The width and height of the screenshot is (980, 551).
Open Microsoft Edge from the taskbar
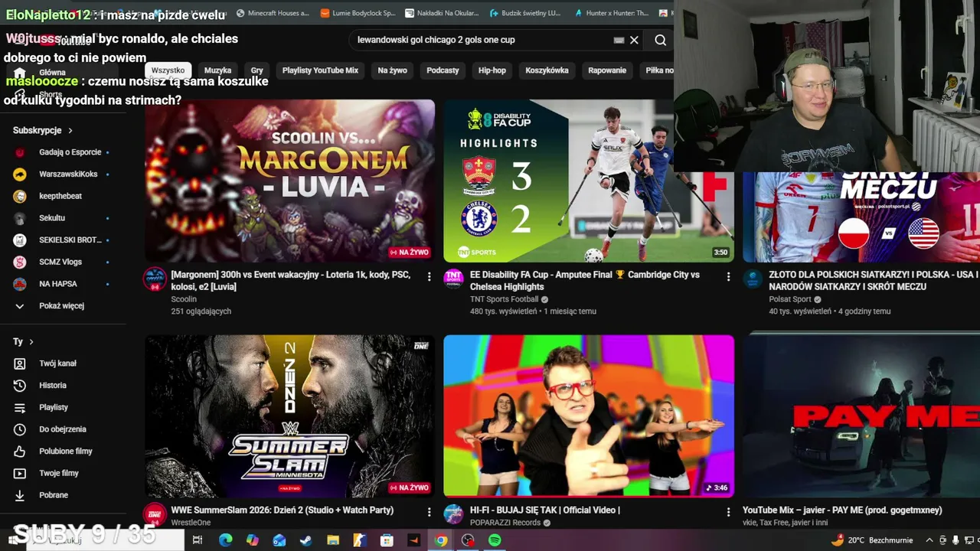pyautogui.click(x=225, y=540)
